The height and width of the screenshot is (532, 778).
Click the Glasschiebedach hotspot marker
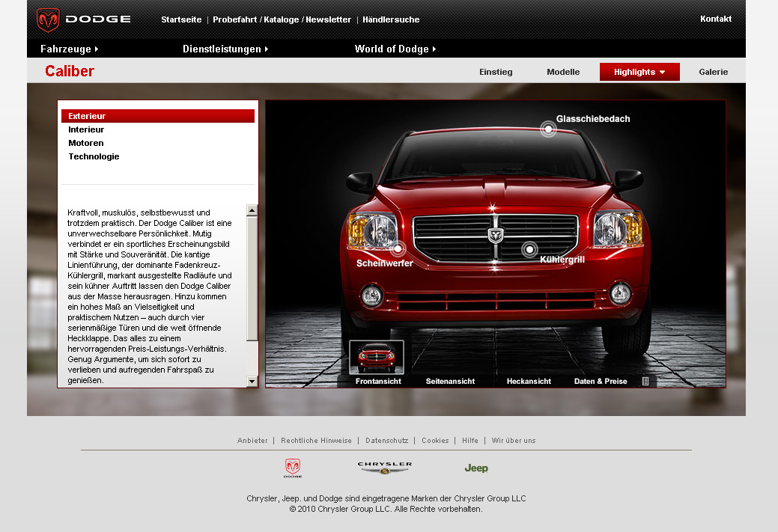pos(548,129)
